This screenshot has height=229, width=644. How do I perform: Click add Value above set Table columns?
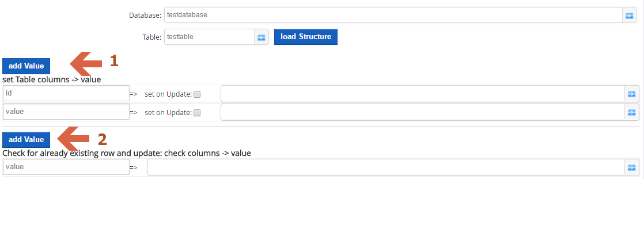(x=26, y=66)
